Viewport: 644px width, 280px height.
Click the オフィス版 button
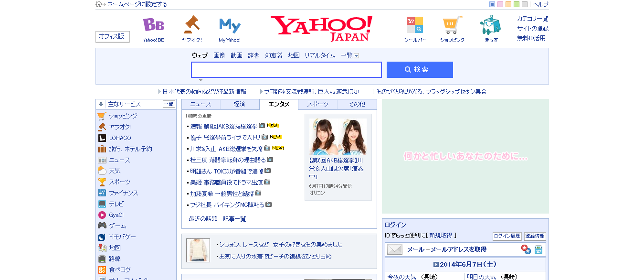(x=113, y=37)
